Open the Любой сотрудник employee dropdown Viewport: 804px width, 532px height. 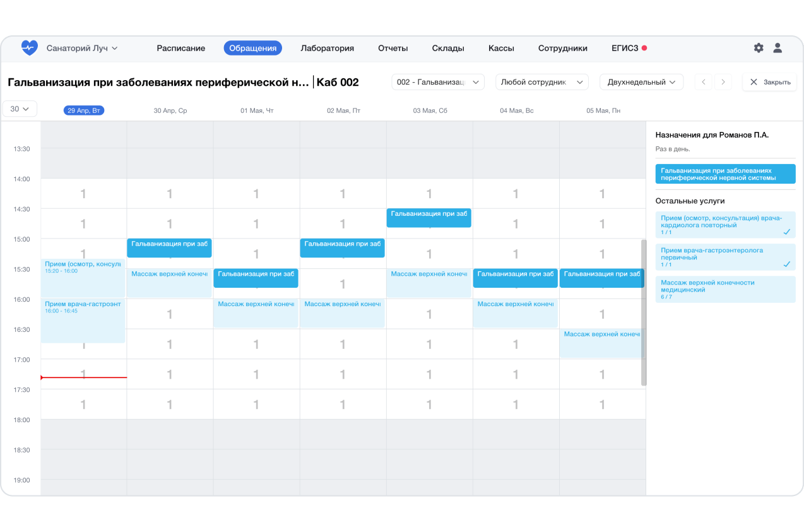pyautogui.click(x=541, y=82)
